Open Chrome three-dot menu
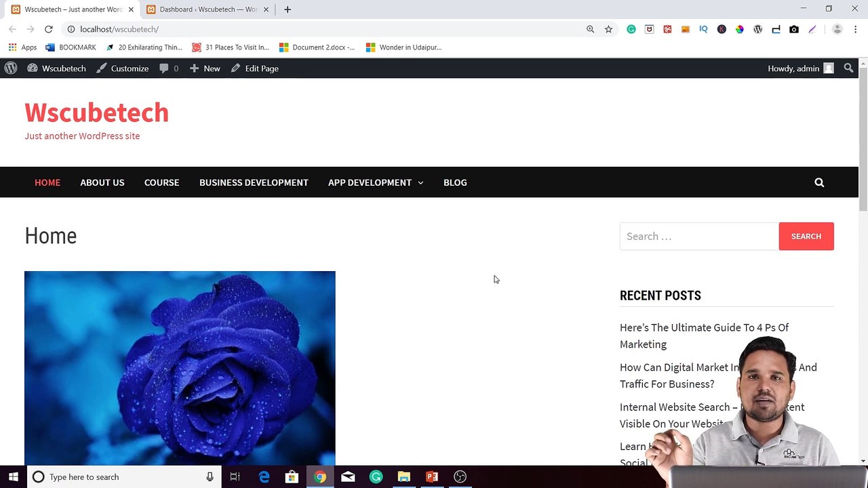 (856, 29)
